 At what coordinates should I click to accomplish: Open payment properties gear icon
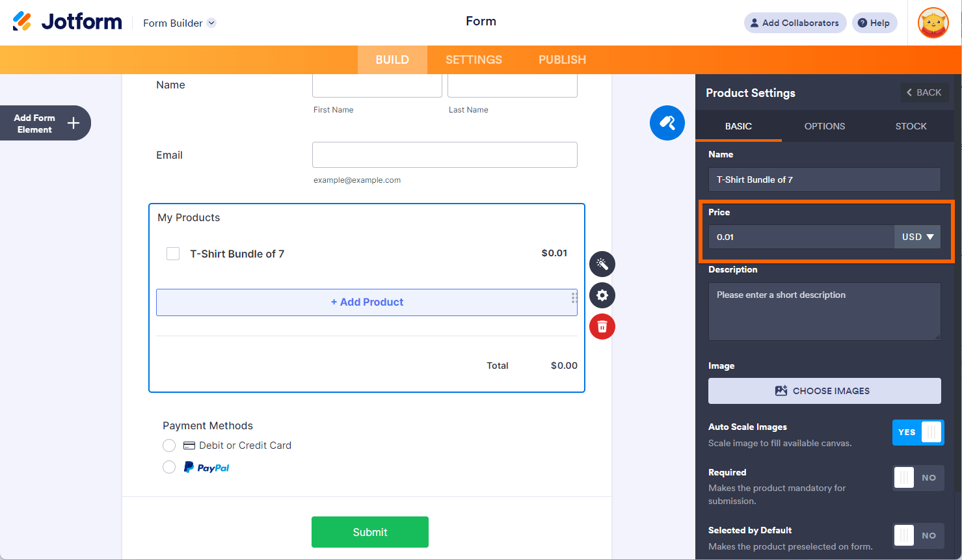click(x=602, y=295)
